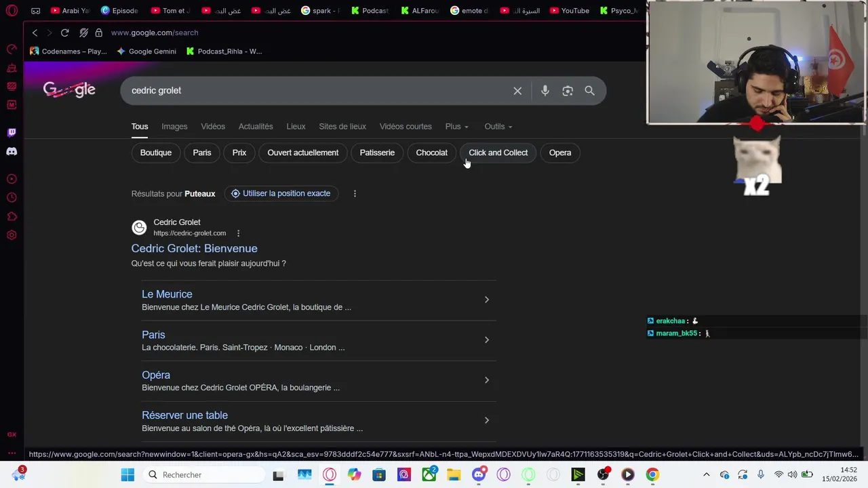The height and width of the screenshot is (488, 868).
Task: Open File Explorer from the taskbar
Action: pos(454,475)
